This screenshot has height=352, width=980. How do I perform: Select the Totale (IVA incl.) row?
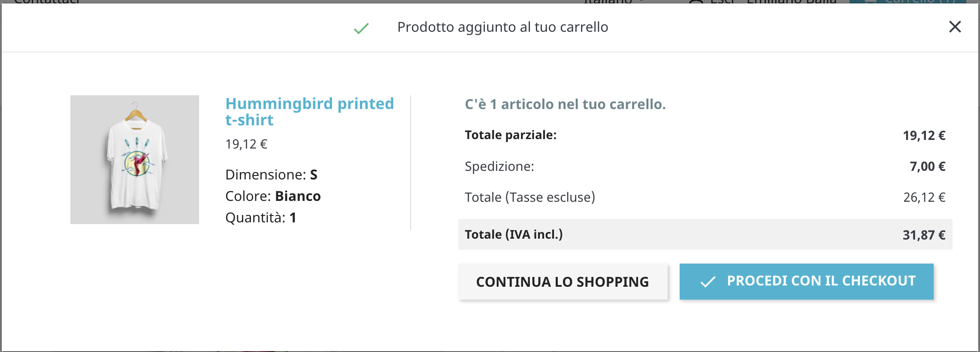point(514,234)
